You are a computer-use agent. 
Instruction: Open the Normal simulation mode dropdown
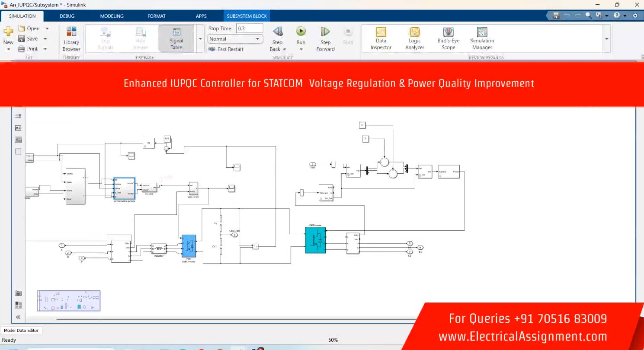235,39
